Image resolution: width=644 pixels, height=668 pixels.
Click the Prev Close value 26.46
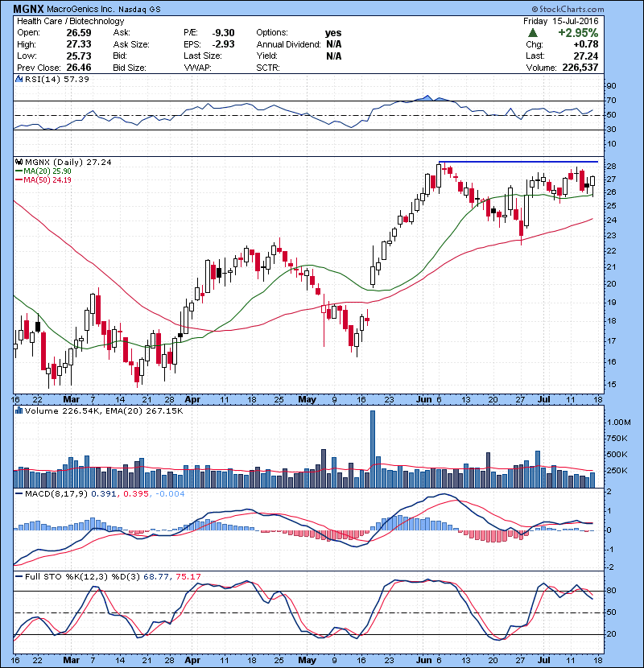(x=79, y=68)
